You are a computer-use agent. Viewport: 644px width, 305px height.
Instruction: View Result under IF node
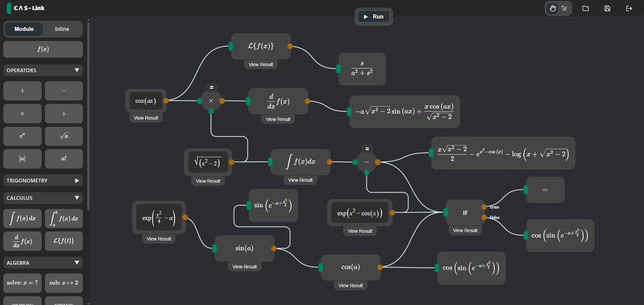(x=465, y=230)
